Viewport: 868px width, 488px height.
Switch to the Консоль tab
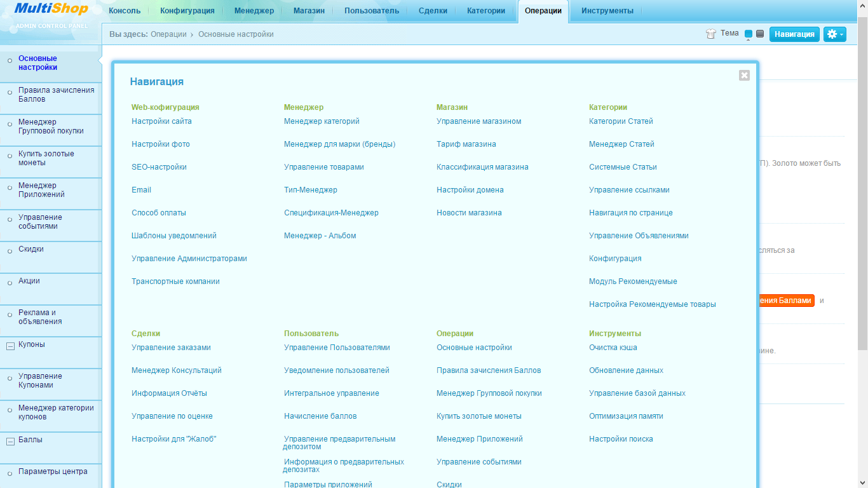point(125,11)
